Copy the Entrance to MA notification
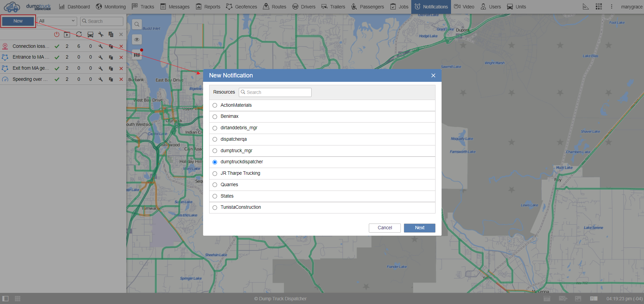 point(111,58)
